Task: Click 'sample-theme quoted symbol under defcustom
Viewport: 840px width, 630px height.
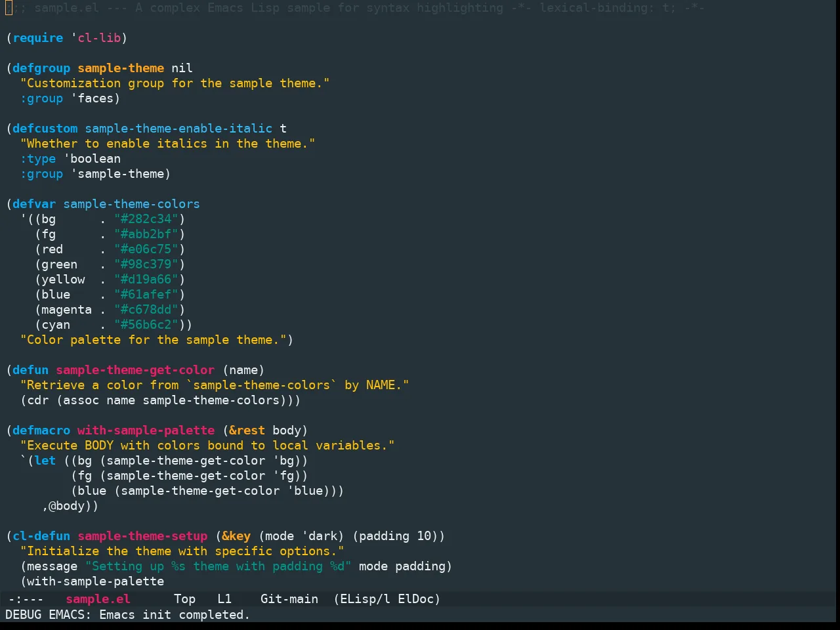Action: 117,174
